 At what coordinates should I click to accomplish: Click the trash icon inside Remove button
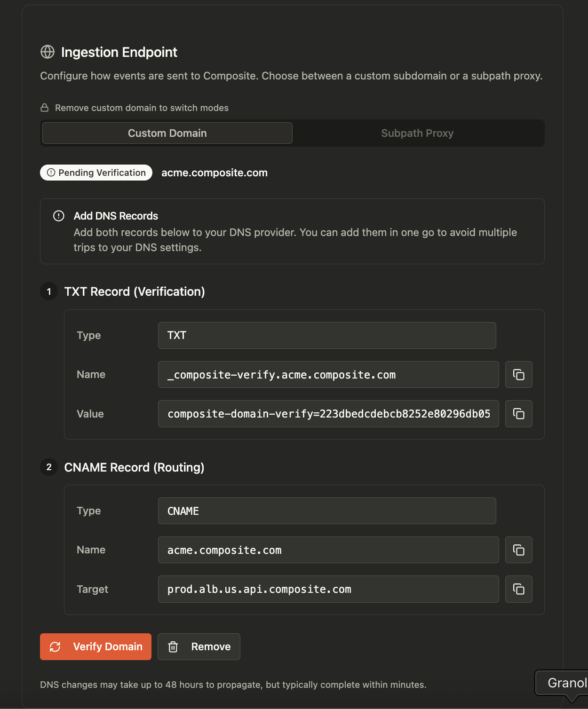(x=173, y=646)
